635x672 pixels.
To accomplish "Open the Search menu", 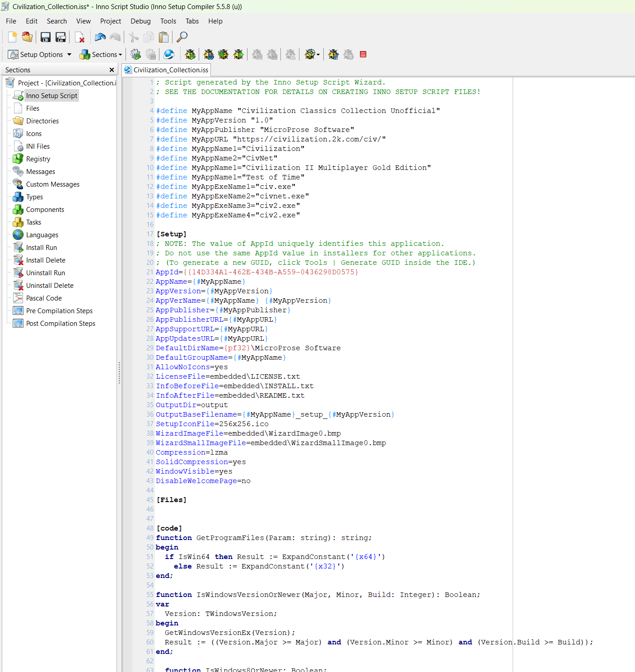I will point(57,21).
